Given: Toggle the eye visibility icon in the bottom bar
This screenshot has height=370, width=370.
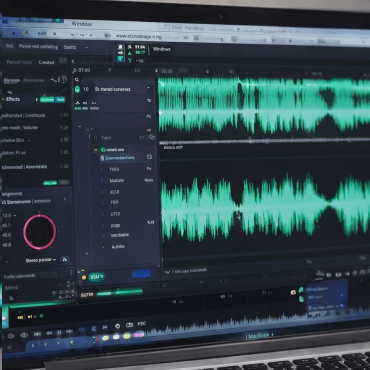Looking at the screenshot, I should click(x=24, y=335).
